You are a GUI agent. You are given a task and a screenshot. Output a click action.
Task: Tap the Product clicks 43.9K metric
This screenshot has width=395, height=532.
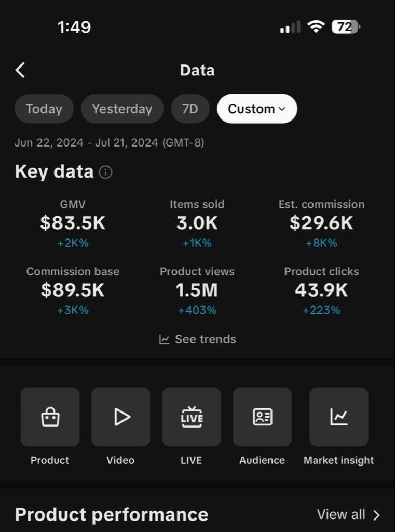(x=321, y=290)
